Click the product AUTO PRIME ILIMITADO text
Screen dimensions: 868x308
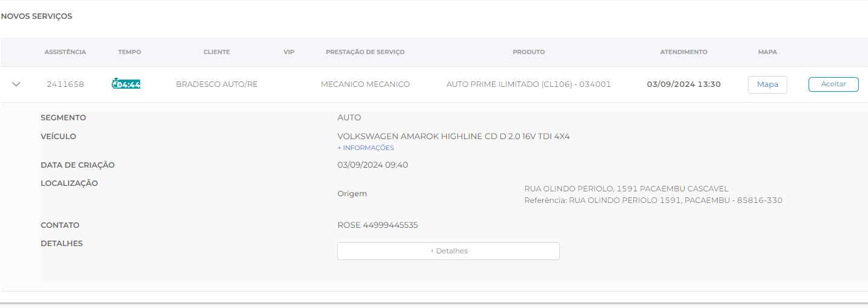(x=528, y=84)
